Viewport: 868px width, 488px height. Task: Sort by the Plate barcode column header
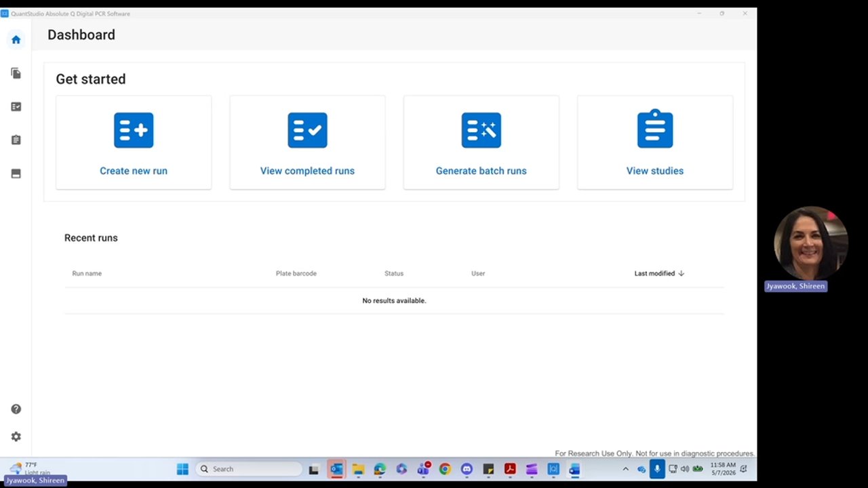click(x=296, y=273)
